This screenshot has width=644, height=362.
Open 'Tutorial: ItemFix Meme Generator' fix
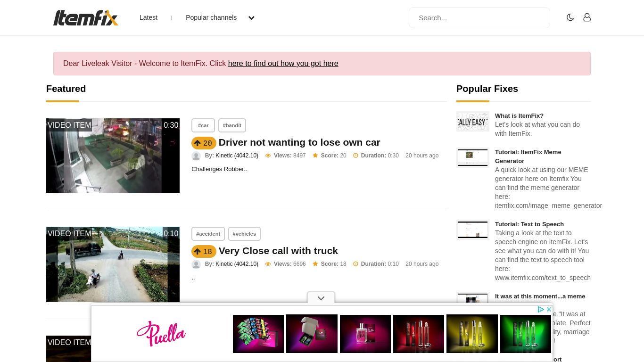pos(528,156)
